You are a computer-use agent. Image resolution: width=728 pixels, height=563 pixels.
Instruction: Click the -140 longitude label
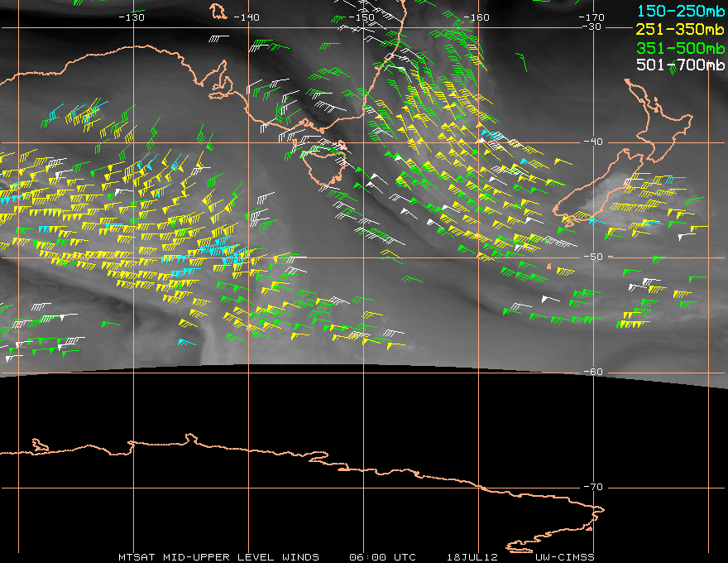click(247, 17)
